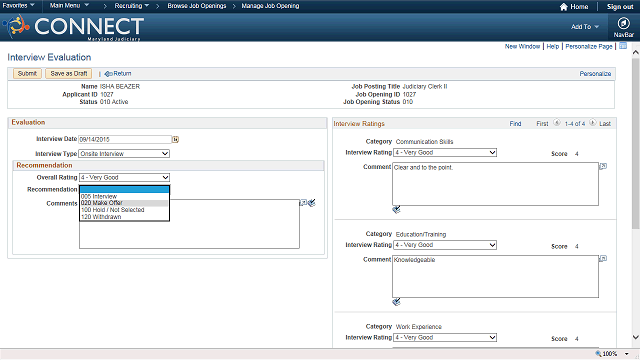640x360 pixels.
Task: Open the Interview Date calendar picker
Action: pyautogui.click(x=176, y=140)
